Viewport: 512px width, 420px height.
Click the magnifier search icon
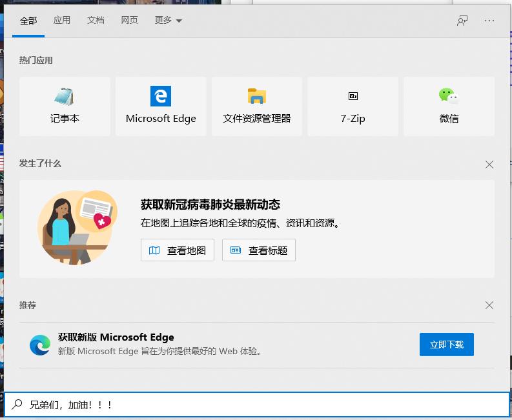pyautogui.click(x=17, y=405)
